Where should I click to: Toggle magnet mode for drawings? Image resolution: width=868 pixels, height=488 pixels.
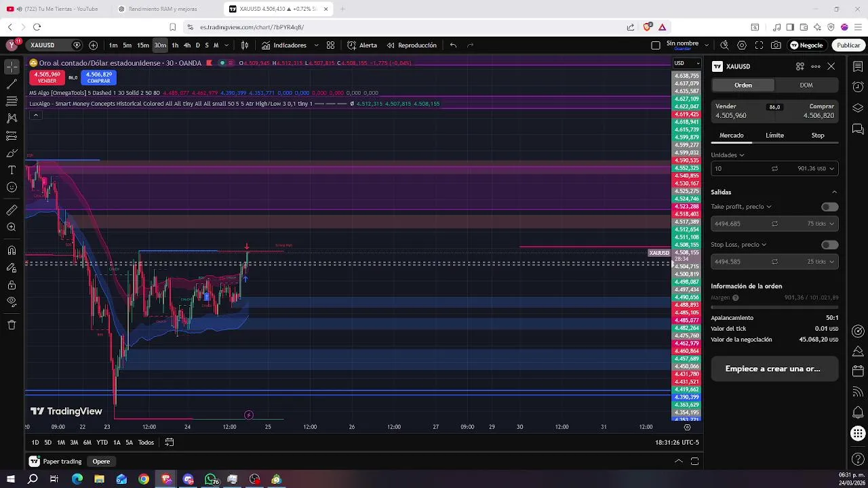12,250
